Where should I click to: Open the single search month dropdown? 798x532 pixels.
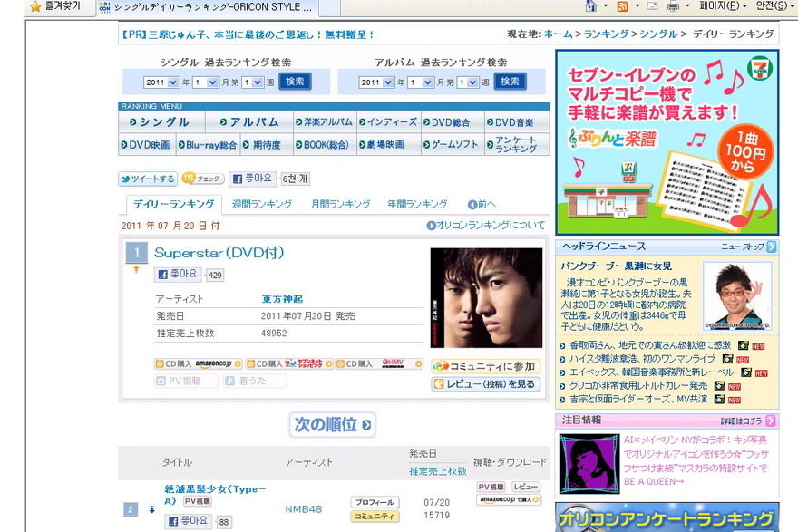[x=206, y=82]
